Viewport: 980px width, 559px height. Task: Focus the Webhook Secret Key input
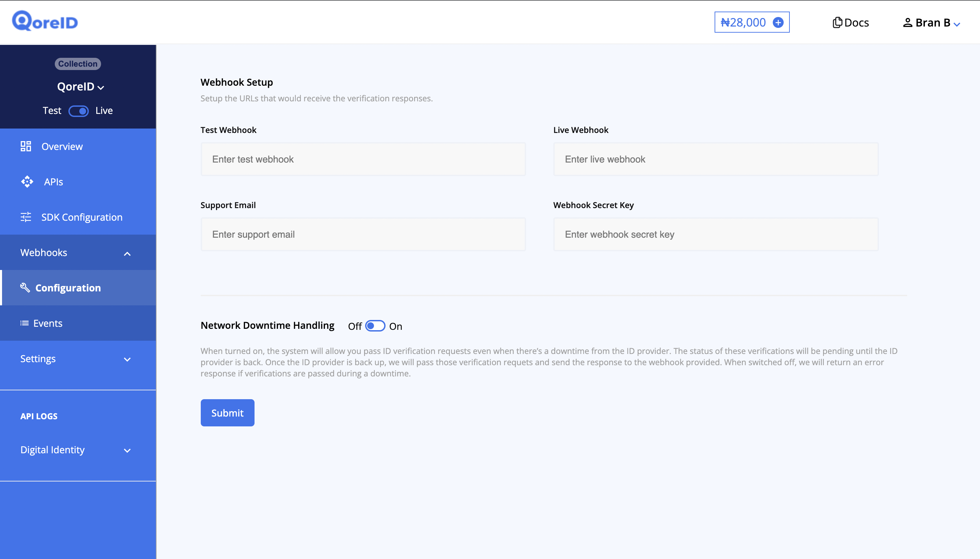tap(715, 234)
